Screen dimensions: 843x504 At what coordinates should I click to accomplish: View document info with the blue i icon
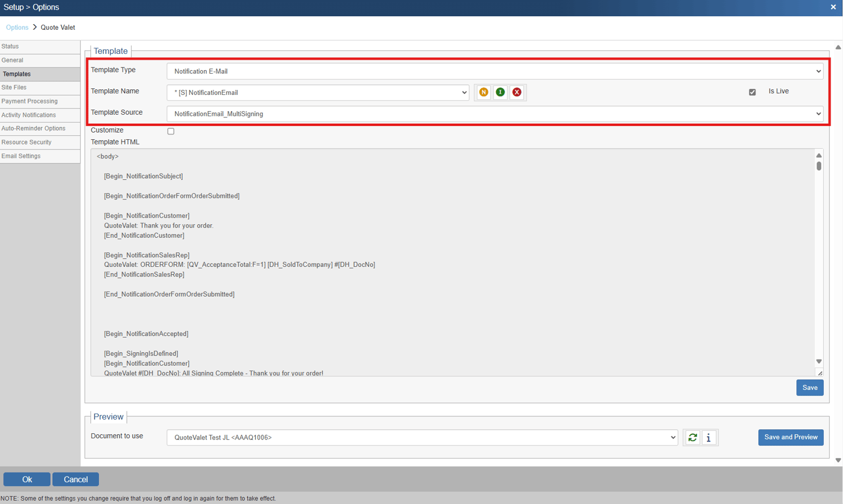(x=709, y=437)
